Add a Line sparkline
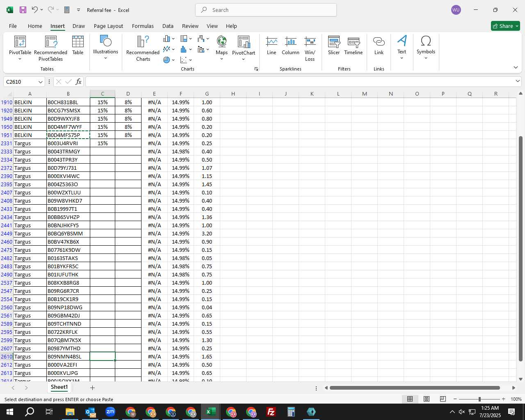Viewport: 525px width, 420px height. (x=272, y=45)
